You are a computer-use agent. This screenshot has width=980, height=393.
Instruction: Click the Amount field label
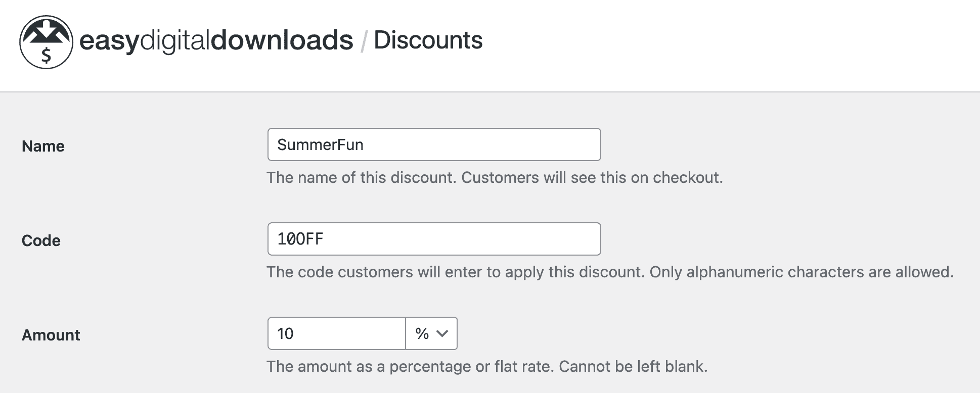(x=51, y=335)
